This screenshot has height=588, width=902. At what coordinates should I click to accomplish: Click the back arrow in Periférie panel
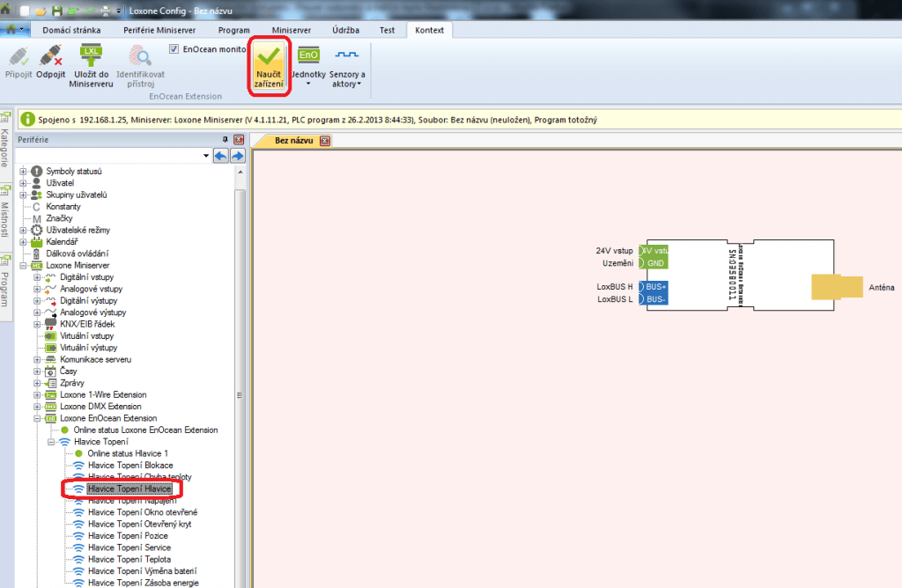pyautogui.click(x=221, y=156)
